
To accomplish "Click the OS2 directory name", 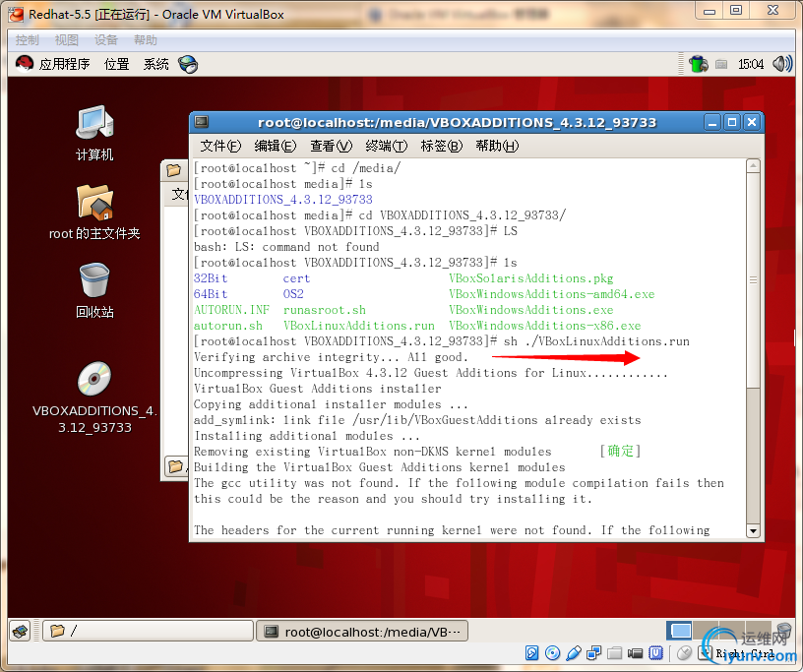I will point(293,294).
